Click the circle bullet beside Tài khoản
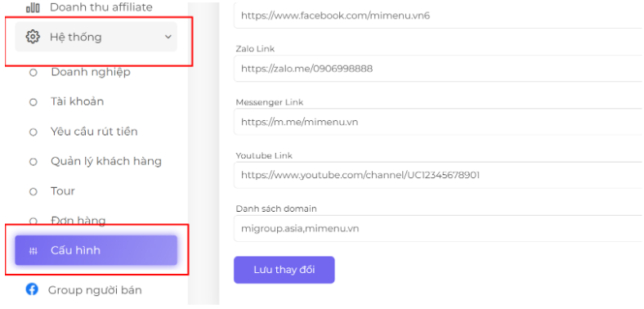Image resolution: width=644 pixels, height=309 pixels. (x=34, y=102)
